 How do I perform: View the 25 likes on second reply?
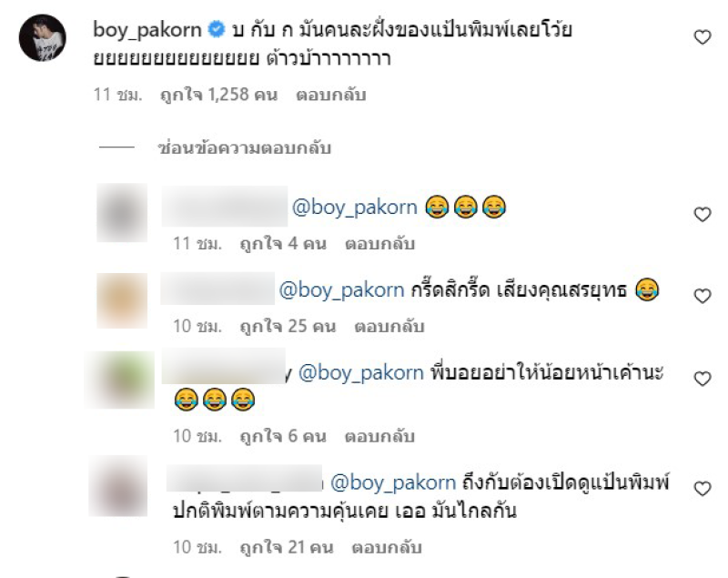[288, 327]
